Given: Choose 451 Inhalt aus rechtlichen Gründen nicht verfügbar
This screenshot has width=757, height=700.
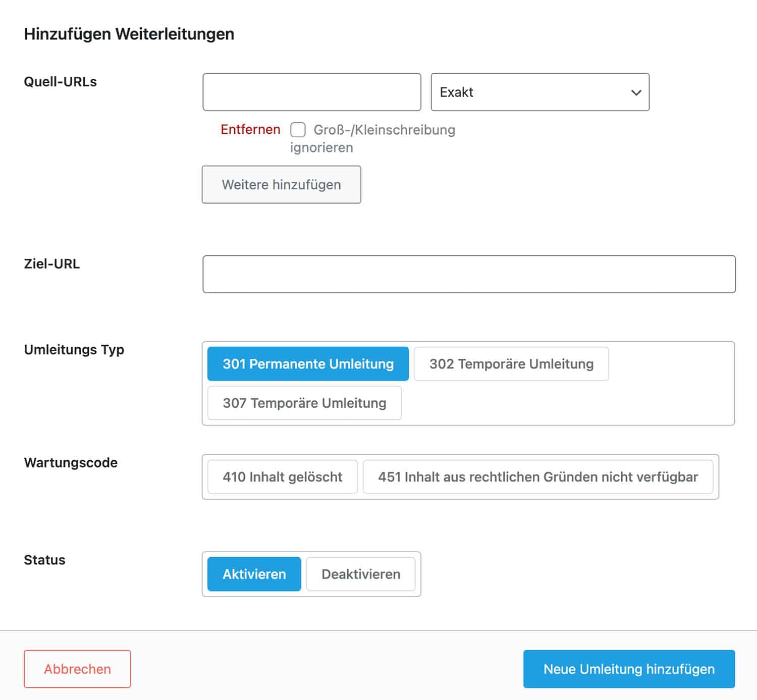Looking at the screenshot, I should pyautogui.click(x=538, y=477).
